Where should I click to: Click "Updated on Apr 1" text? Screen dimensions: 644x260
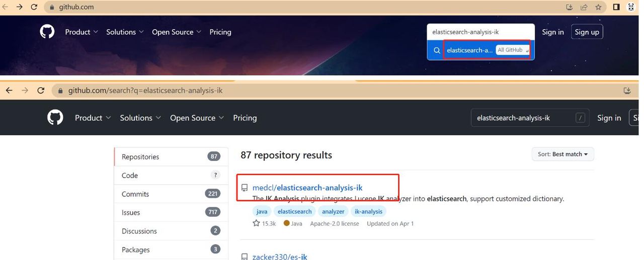(x=390, y=223)
